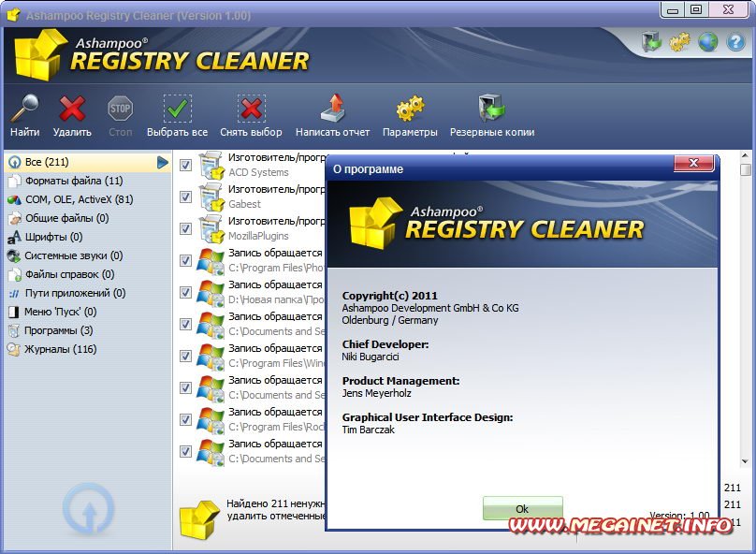Open the help question mark icon
This screenshot has width=756, height=554.
coord(735,42)
